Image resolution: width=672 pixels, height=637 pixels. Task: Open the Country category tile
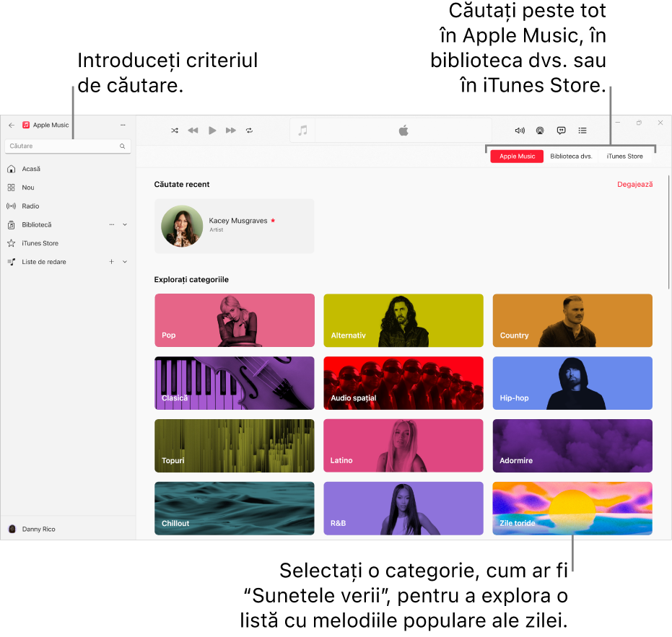pos(572,320)
